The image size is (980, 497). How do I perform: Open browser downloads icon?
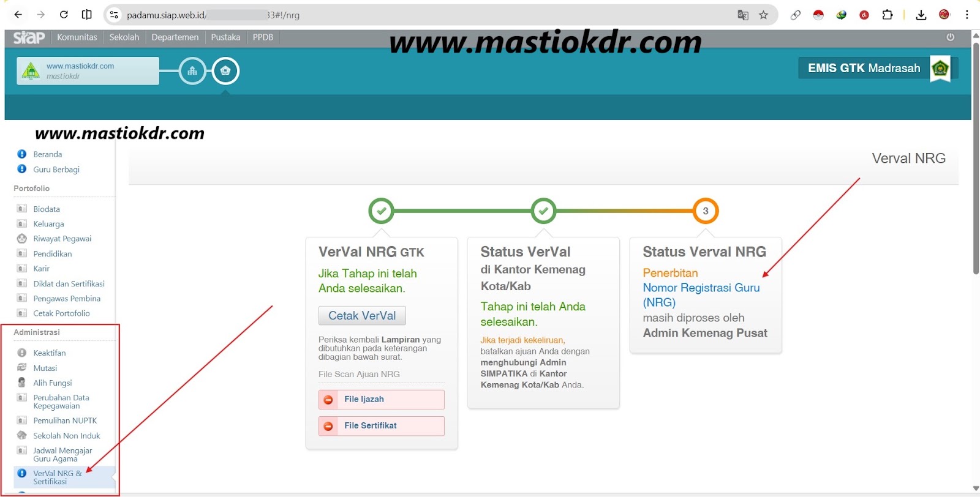921,15
